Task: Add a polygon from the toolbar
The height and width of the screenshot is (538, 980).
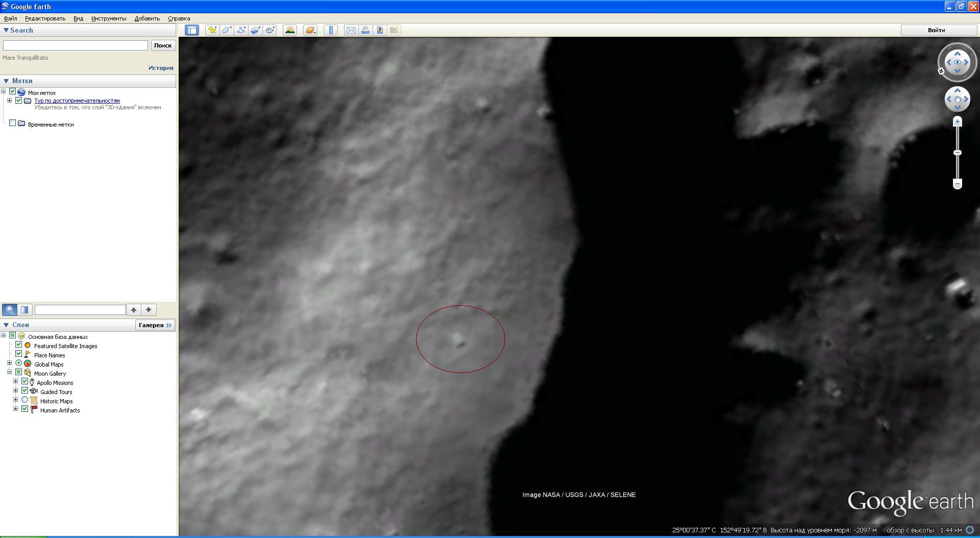Action: pos(227,30)
